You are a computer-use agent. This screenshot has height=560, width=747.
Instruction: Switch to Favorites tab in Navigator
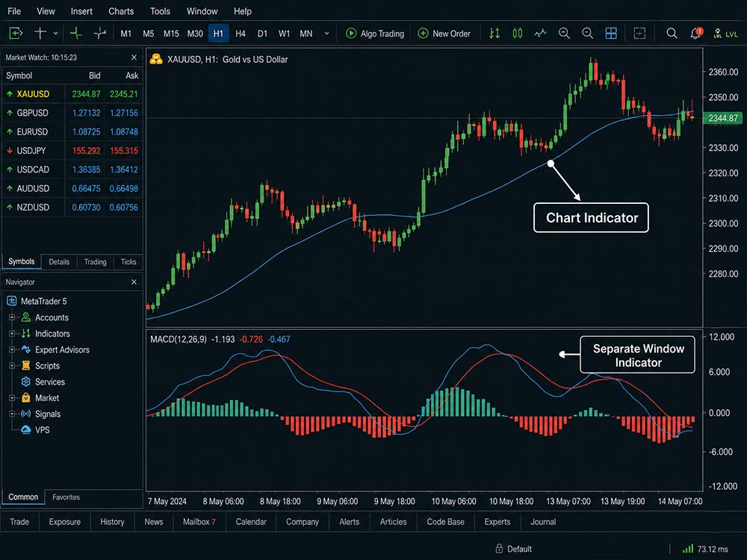(66, 497)
